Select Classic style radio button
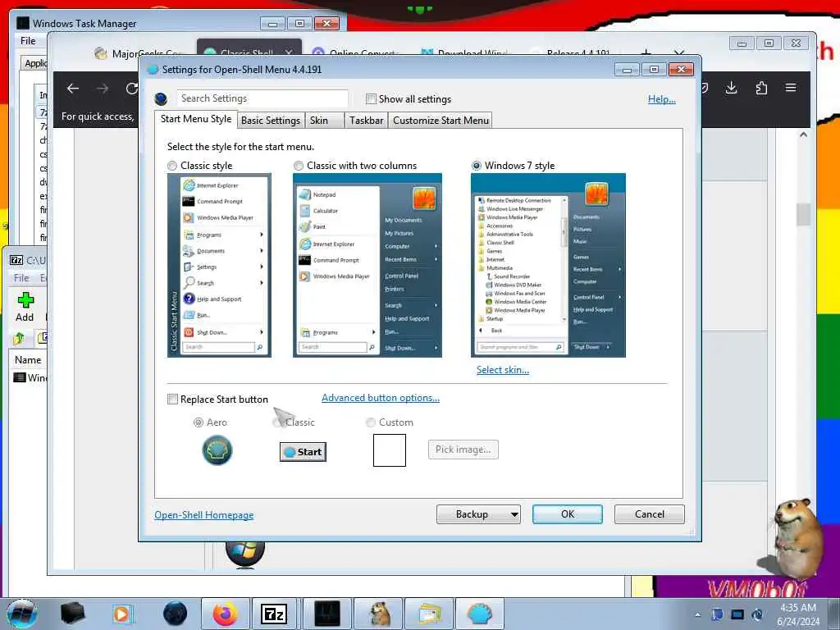Image resolution: width=840 pixels, height=630 pixels. pyautogui.click(x=172, y=166)
